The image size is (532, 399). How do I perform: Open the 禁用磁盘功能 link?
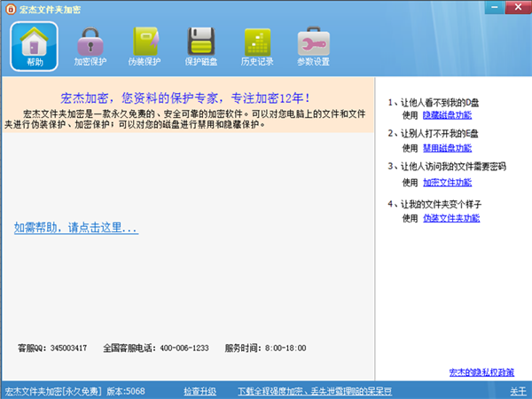tap(447, 147)
